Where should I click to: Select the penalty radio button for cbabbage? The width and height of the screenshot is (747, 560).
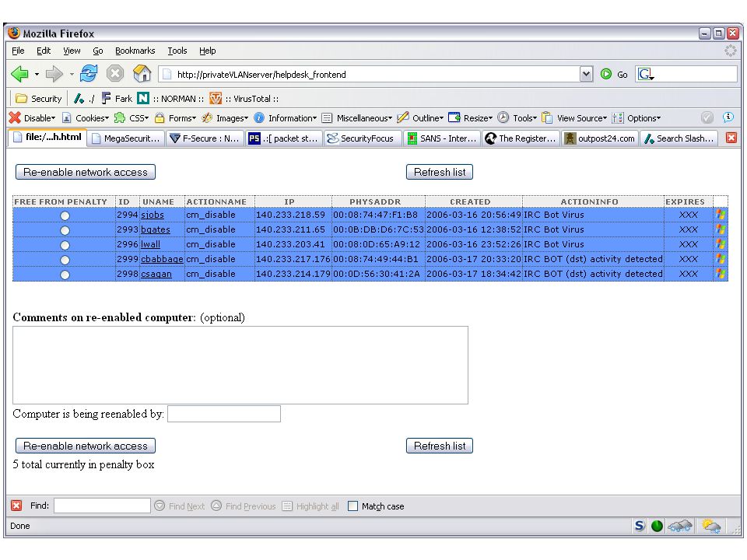tap(65, 260)
